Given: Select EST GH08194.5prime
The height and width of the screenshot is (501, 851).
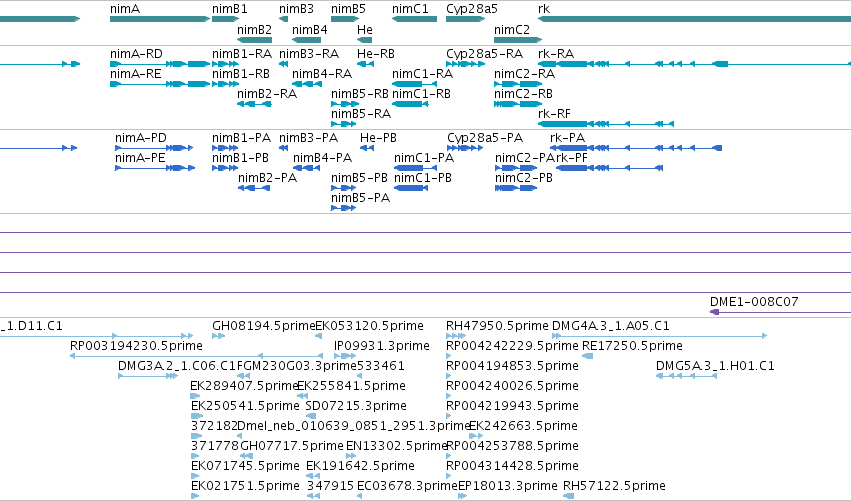Looking at the screenshot, I should coord(264,326).
